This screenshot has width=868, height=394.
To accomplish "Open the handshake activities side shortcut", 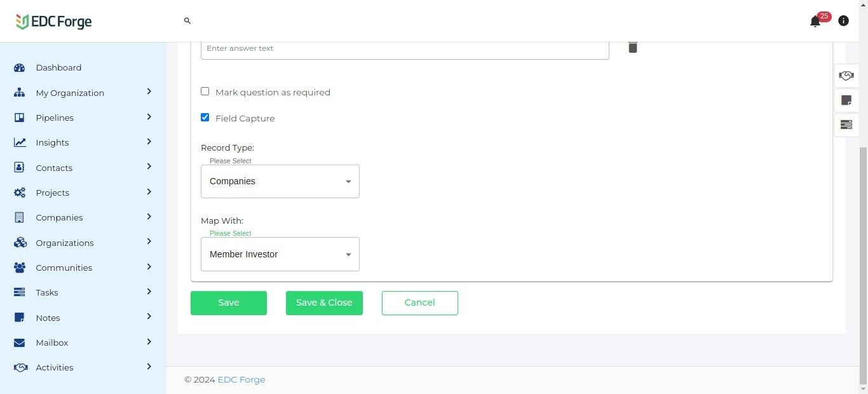I will pos(846,76).
